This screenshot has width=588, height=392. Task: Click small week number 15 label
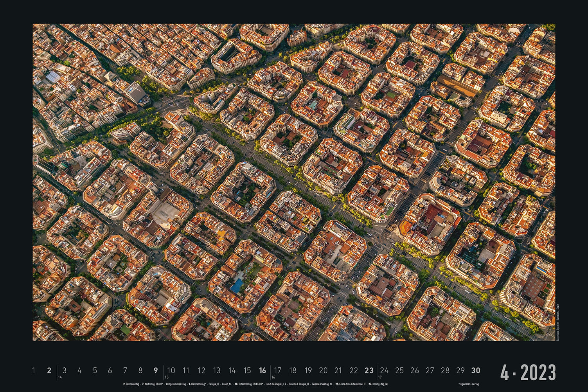[x=166, y=378]
